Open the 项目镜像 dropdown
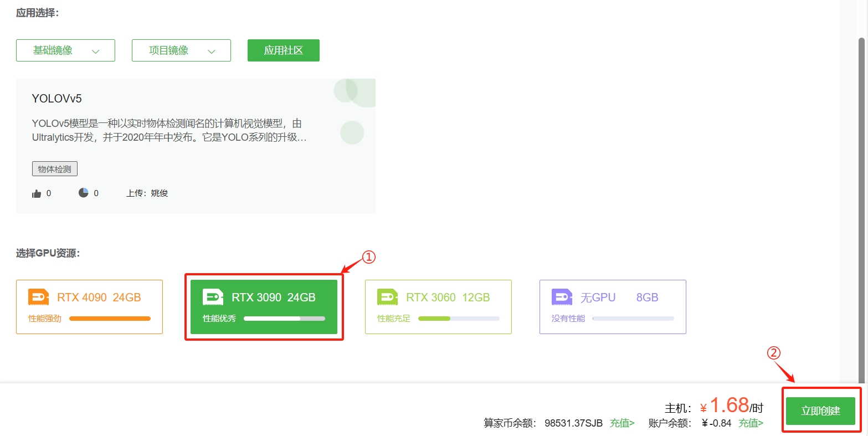The height and width of the screenshot is (436, 868). click(x=181, y=50)
